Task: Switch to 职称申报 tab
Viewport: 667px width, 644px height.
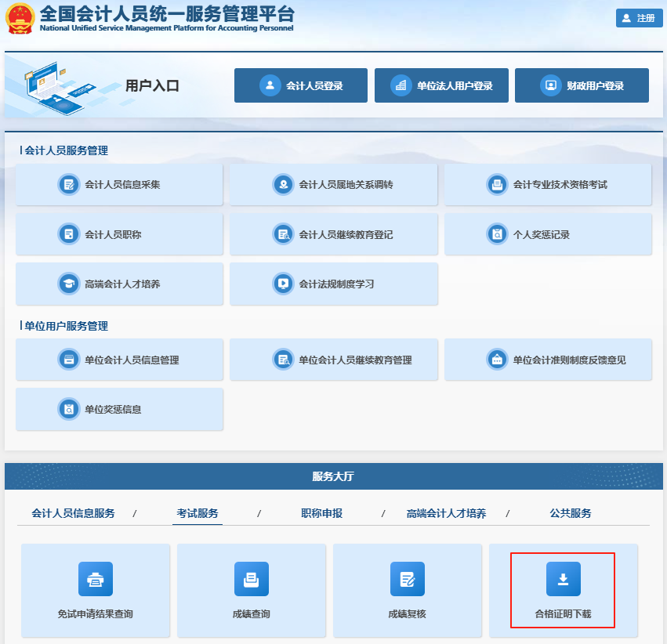Action: [x=322, y=513]
